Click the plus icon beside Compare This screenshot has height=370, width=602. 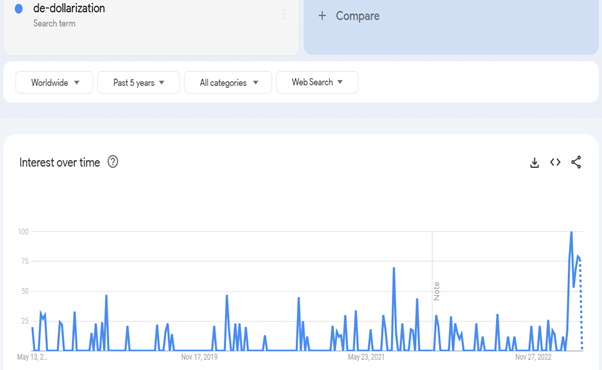point(322,16)
